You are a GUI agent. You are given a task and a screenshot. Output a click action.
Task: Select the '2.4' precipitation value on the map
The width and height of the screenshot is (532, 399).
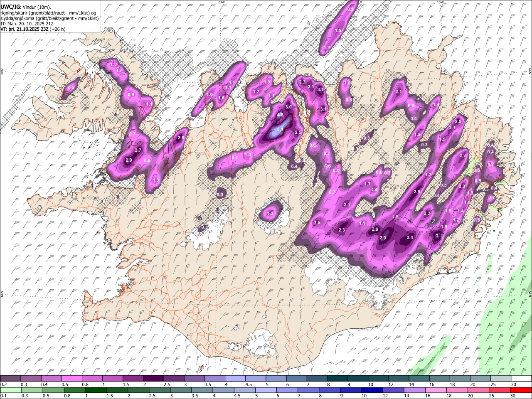pyautogui.click(x=410, y=237)
